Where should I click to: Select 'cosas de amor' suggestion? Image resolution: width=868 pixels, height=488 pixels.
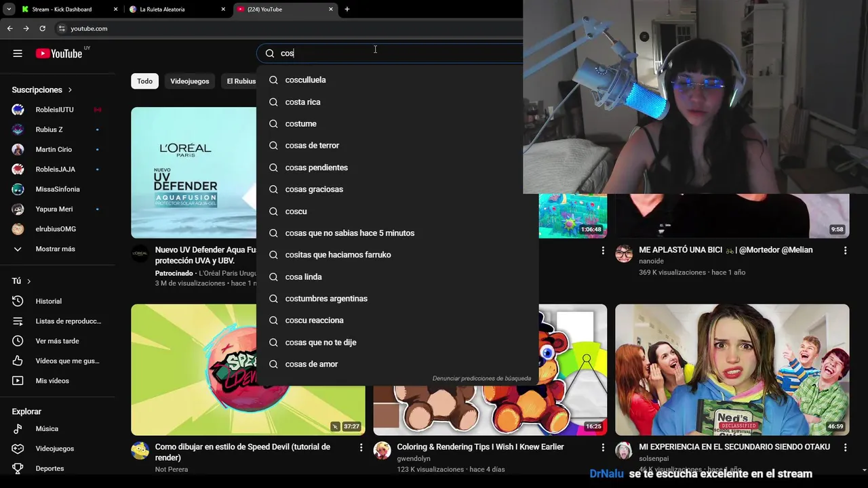[397, 364]
